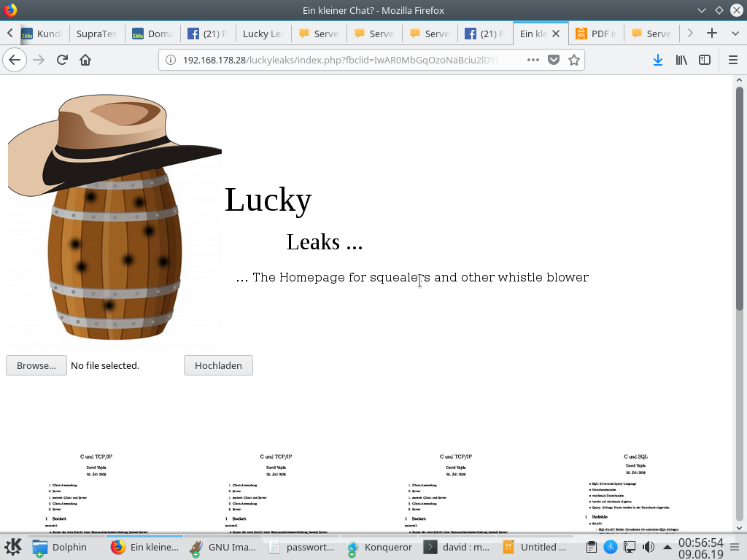Reload the current page
This screenshot has height=560, width=747.
(x=62, y=60)
